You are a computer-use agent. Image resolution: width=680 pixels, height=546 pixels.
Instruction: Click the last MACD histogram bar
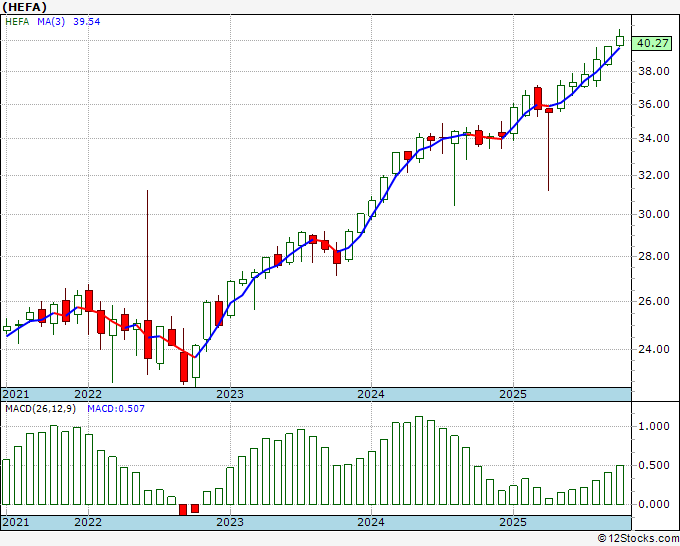(x=620, y=485)
